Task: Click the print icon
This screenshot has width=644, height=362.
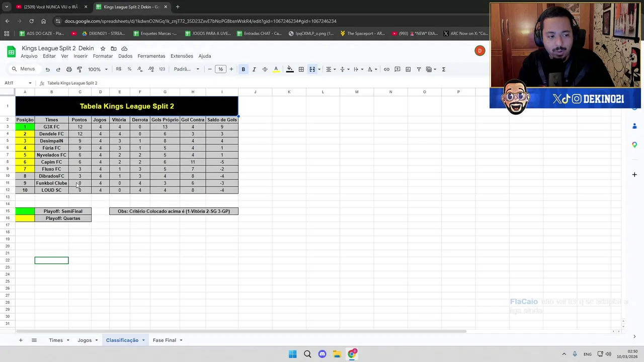Action: 69,69
